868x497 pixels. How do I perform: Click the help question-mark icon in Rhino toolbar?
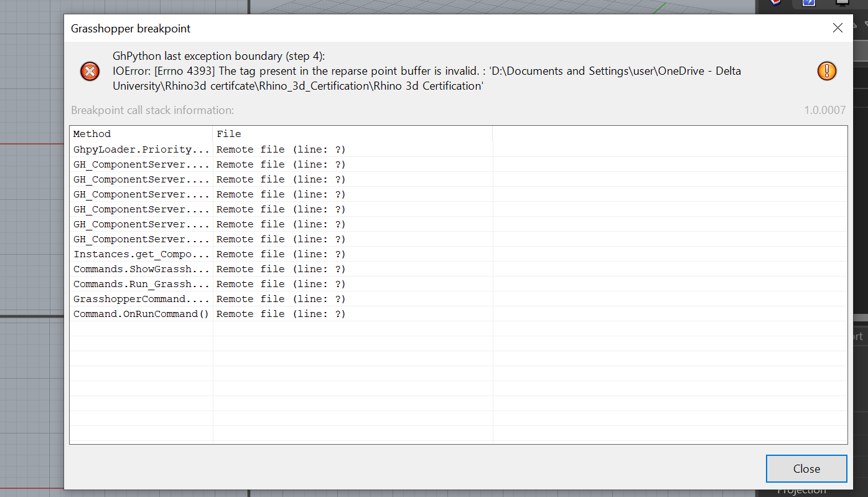809,3
